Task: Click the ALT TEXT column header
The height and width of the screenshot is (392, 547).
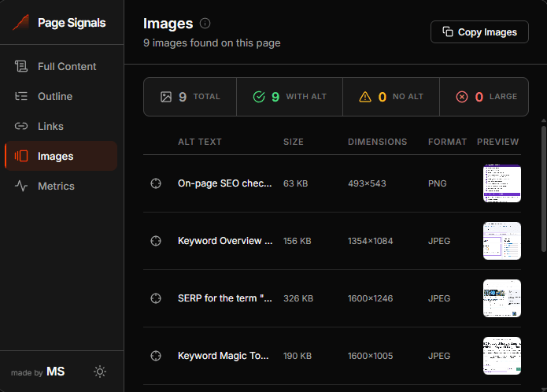Action: (200, 142)
